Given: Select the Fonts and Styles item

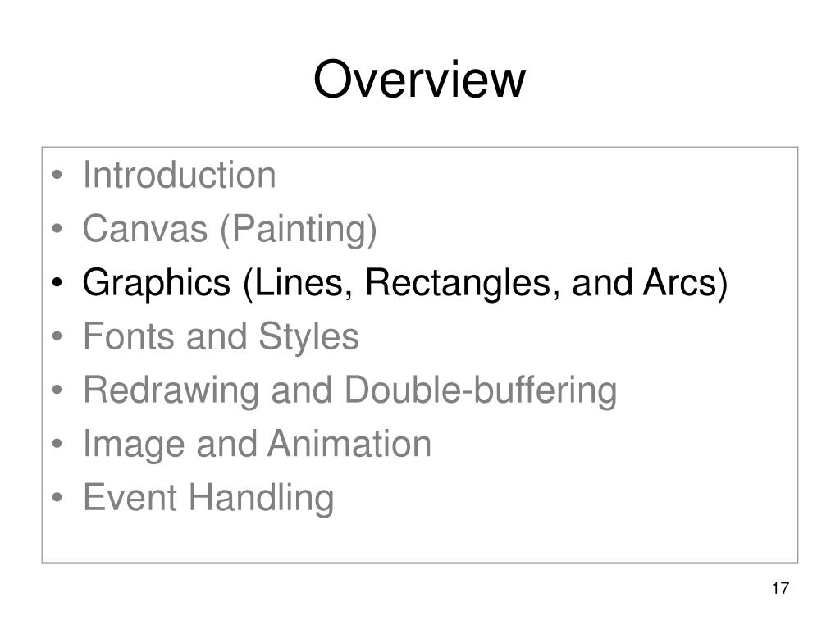Looking at the screenshot, I should pos(221,337).
